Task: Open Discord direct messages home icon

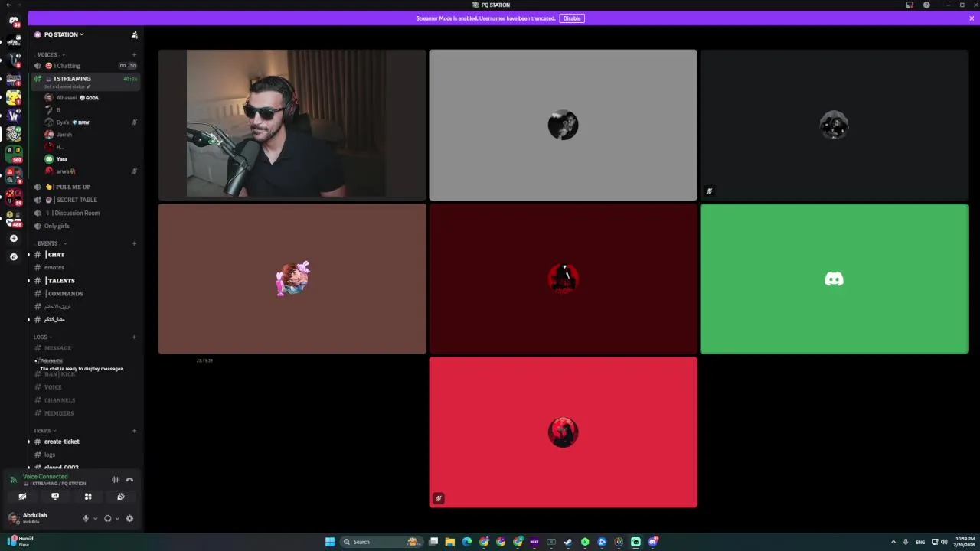Action: pos(13,21)
